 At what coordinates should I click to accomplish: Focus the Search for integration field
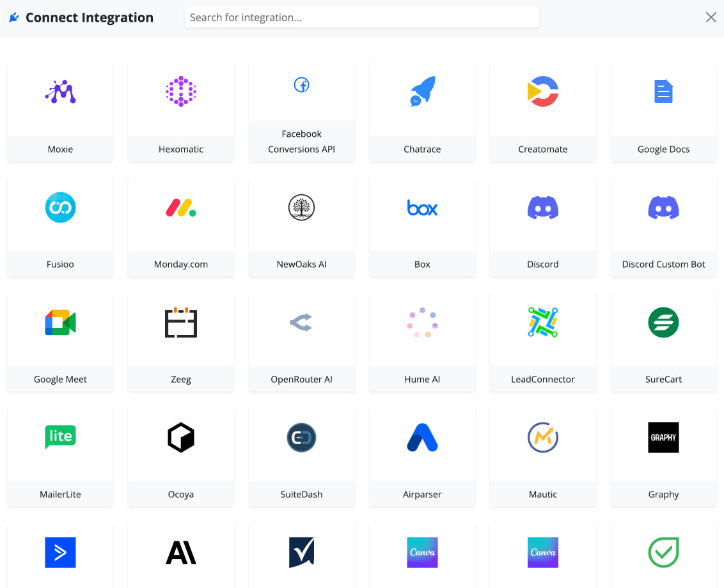pyautogui.click(x=361, y=18)
